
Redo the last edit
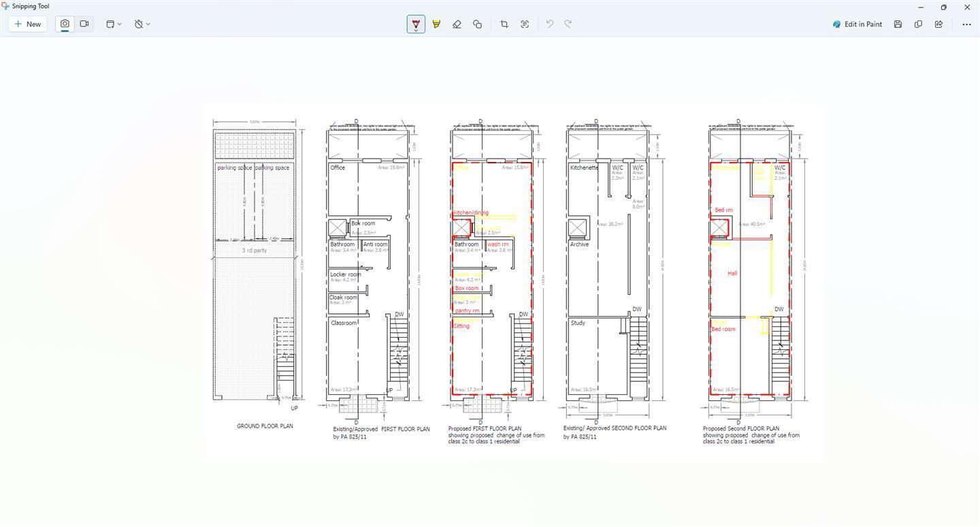(x=568, y=24)
